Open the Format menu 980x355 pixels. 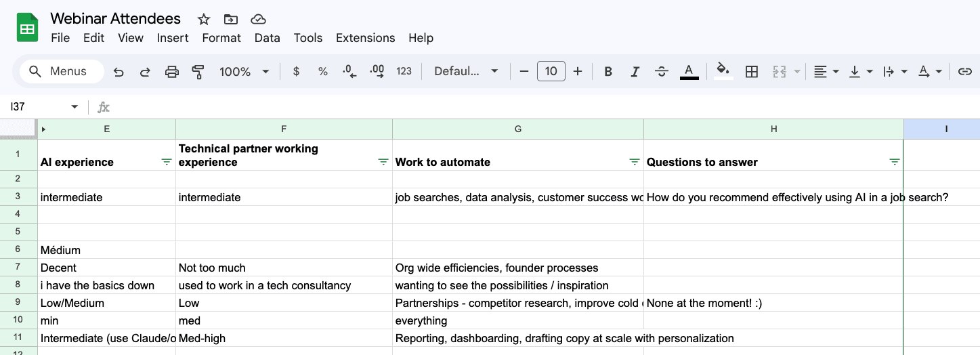coord(221,38)
